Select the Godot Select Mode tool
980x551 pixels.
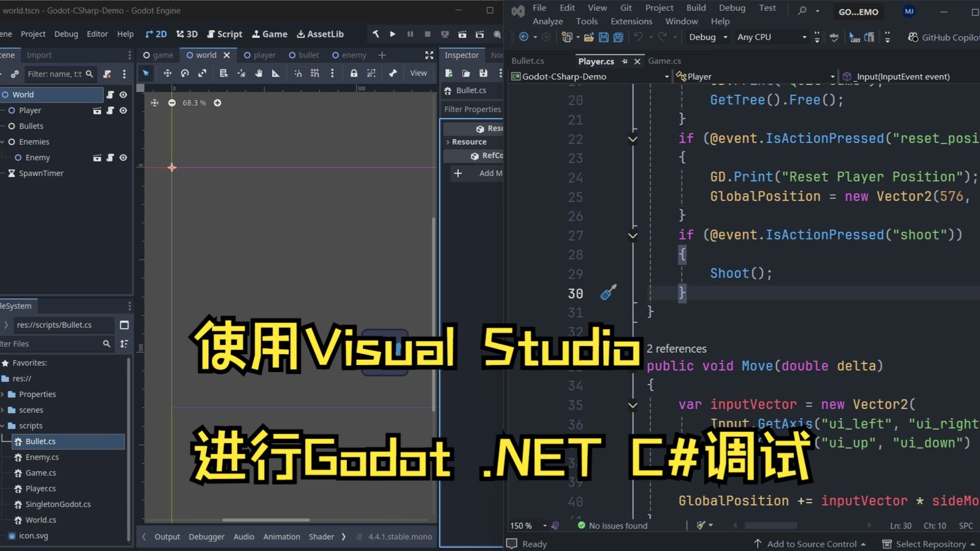coord(146,73)
